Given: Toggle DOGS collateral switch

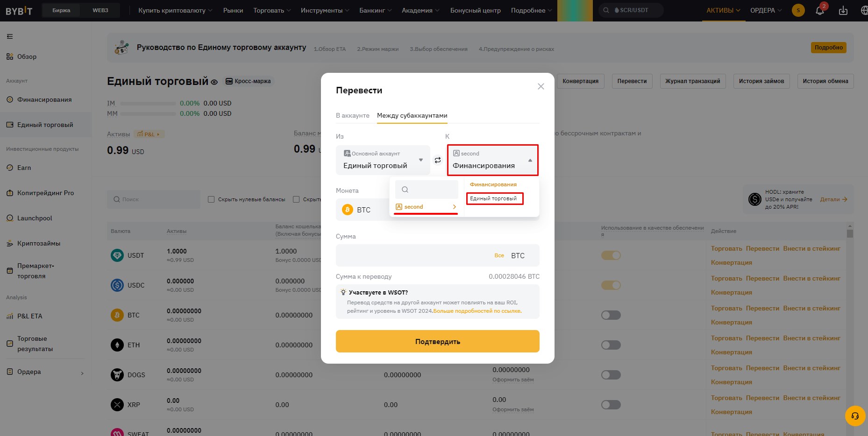Looking at the screenshot, I should (611, 375).
